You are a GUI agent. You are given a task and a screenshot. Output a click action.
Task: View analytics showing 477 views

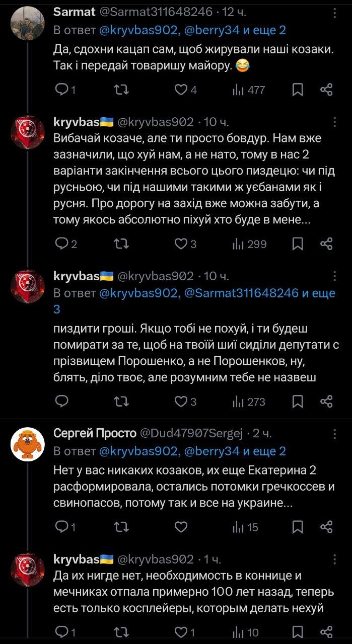click(248, 90)
